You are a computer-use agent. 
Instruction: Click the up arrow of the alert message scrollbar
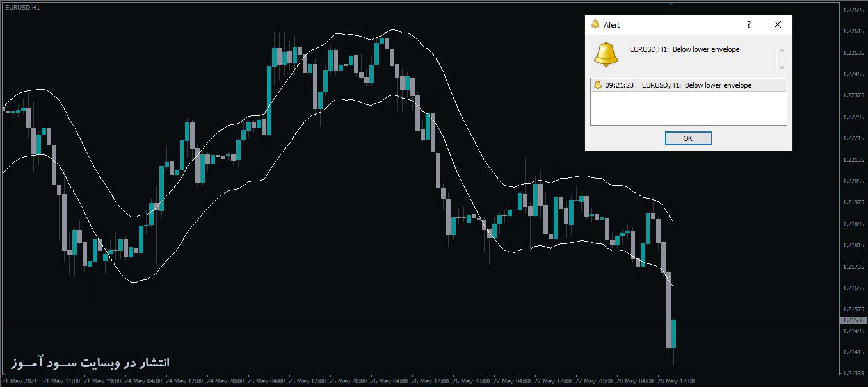782,51
